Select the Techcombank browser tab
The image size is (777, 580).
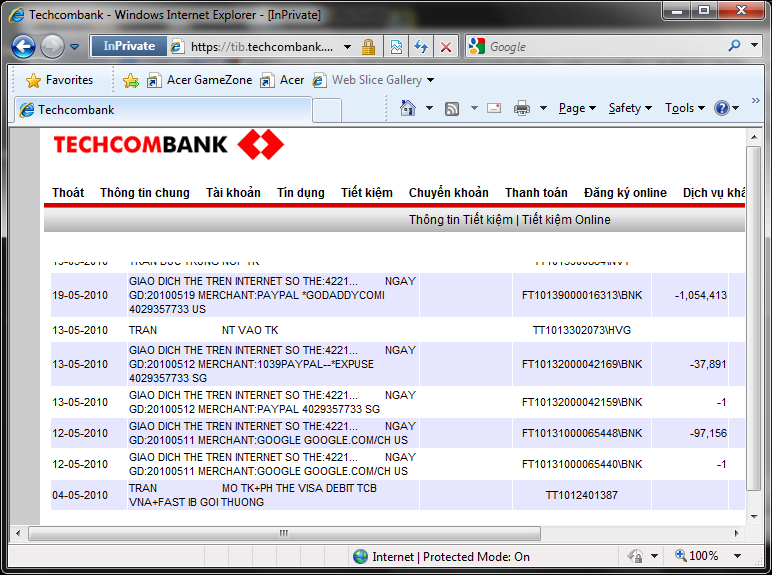coord(164,110)
